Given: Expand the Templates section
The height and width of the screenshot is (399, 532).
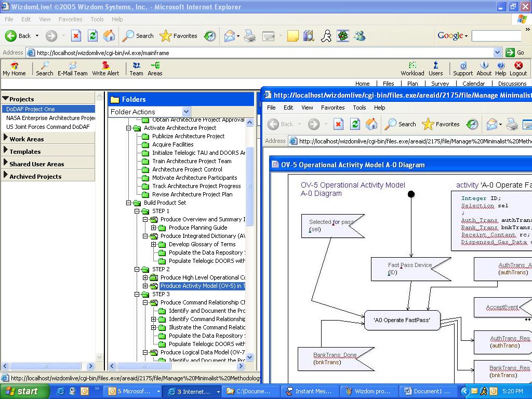Looking at the screenshot, I should (24, 151).
